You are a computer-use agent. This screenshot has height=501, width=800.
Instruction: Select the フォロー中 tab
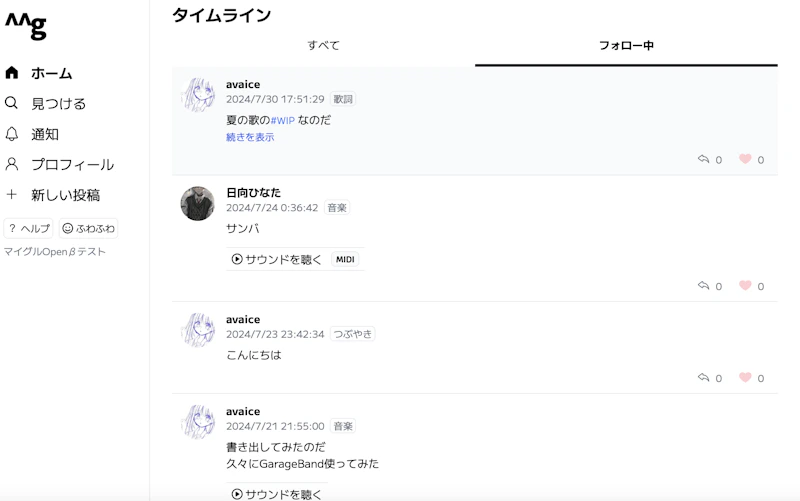626,46
